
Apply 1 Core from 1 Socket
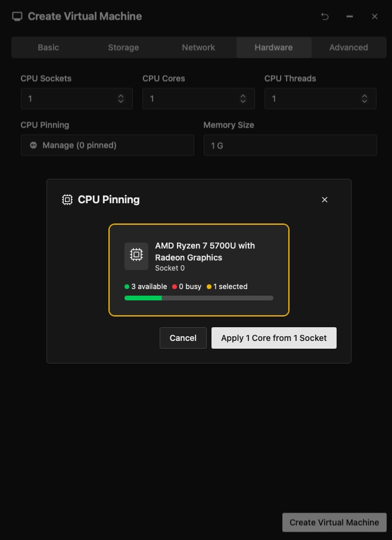pyautogui.click(x=273, y=338)
